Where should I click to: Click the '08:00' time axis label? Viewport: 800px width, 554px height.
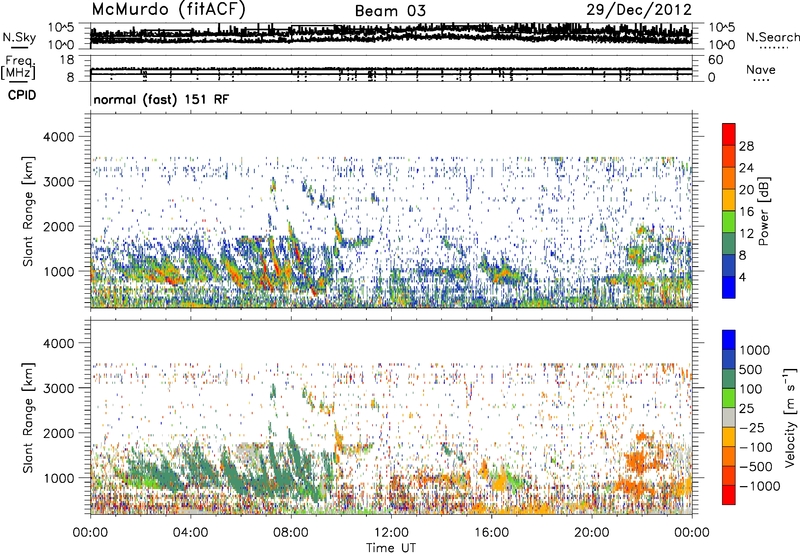(291, 533)
